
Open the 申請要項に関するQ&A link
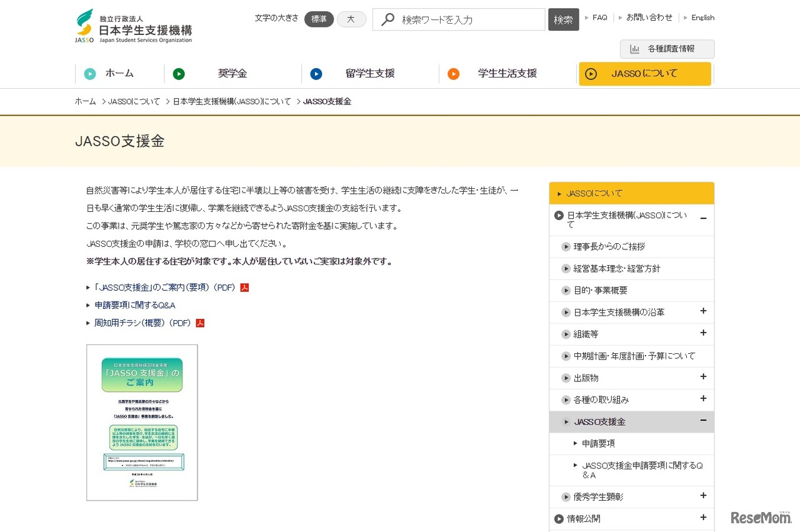135,305
